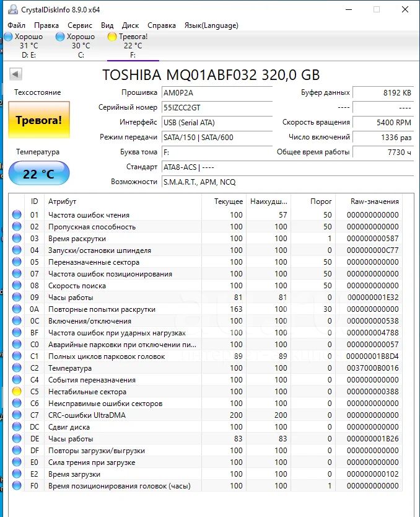Click the status icon for attribute C1
Image resolution: width=420 pixels, height=517 pixels.
click(x=17, y=356)
